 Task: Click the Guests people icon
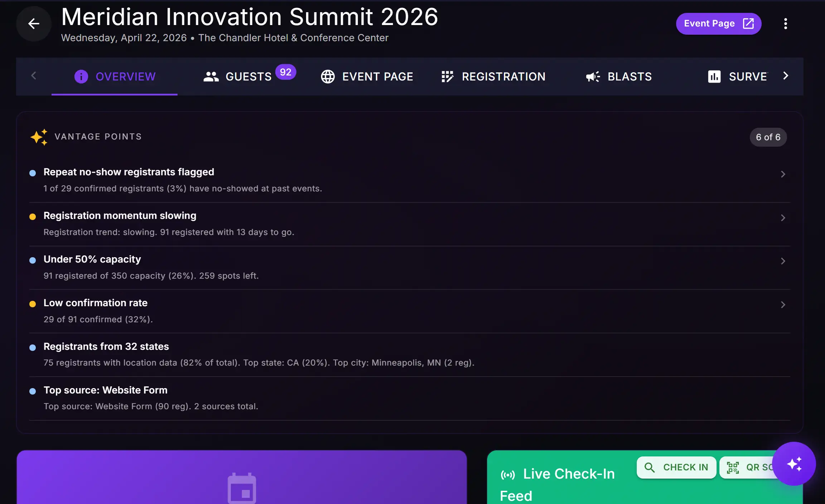211,76
